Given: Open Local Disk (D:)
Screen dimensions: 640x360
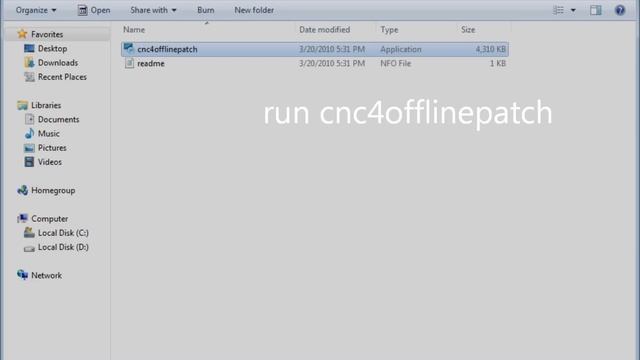Looking at the screenshot, I should click(x=63, y=247).
